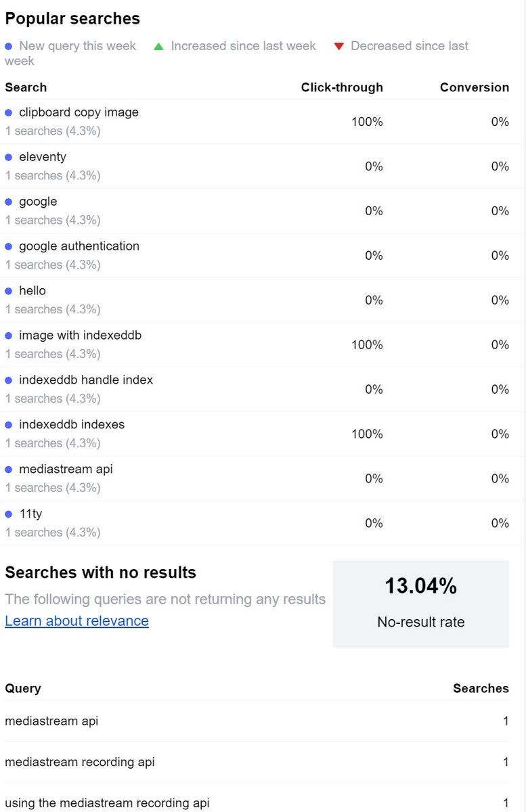526x812 pixels.
Task: Click the blue dot beside 'eleventy'
Action: tap(9, 157)
